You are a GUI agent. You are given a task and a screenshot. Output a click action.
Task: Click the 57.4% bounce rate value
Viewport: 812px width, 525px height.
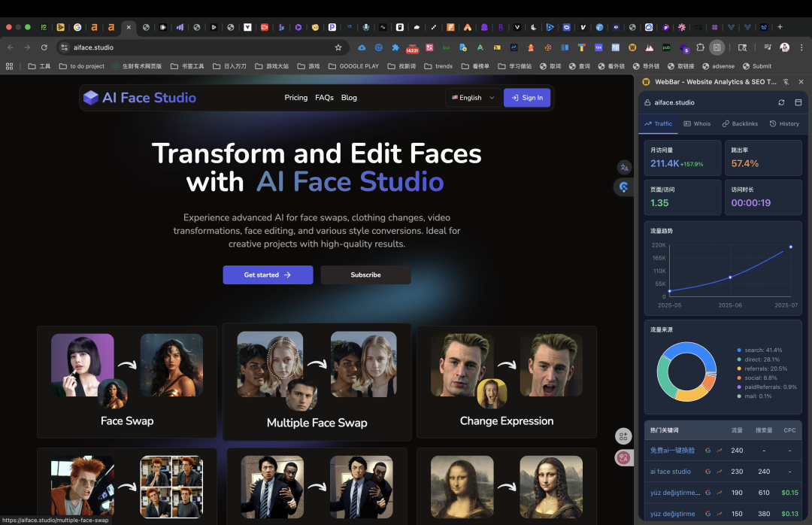pyautogui.click(x=744, y=164)
